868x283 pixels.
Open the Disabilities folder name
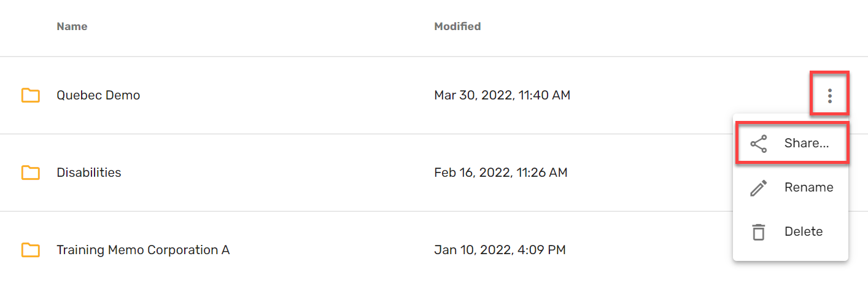89,173
